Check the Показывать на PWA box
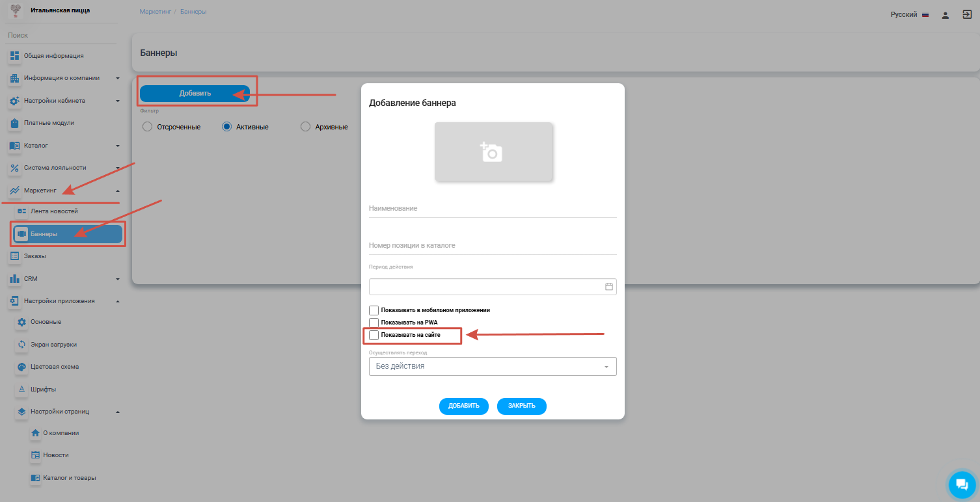The image size is (980, 502). coord(374,323)
